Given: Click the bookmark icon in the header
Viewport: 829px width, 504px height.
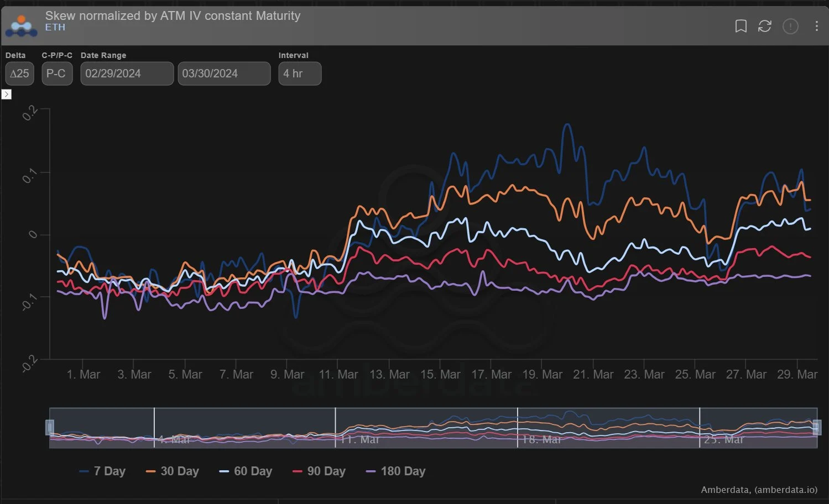Looking at the screenshot, I should [741, 26].
